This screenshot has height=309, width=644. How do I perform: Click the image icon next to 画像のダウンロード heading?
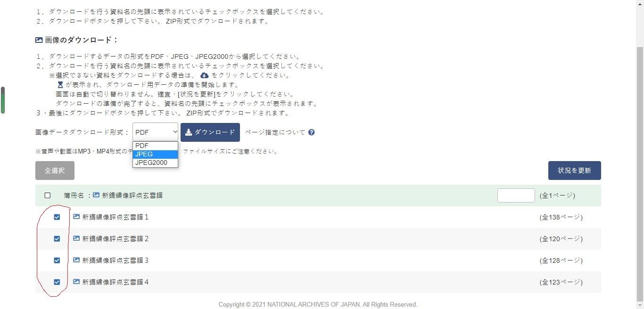pyautogui.click(x=39, y=40)
